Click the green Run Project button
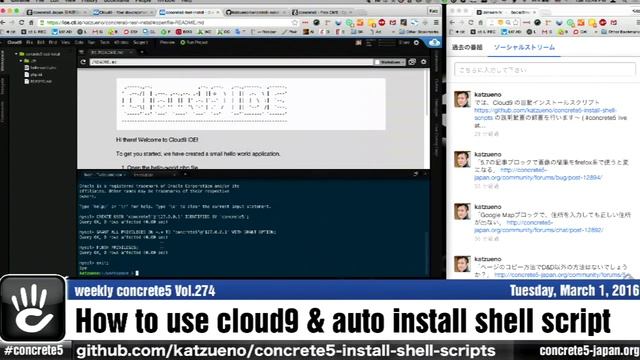The image size is (640, 360). (194, 42)
